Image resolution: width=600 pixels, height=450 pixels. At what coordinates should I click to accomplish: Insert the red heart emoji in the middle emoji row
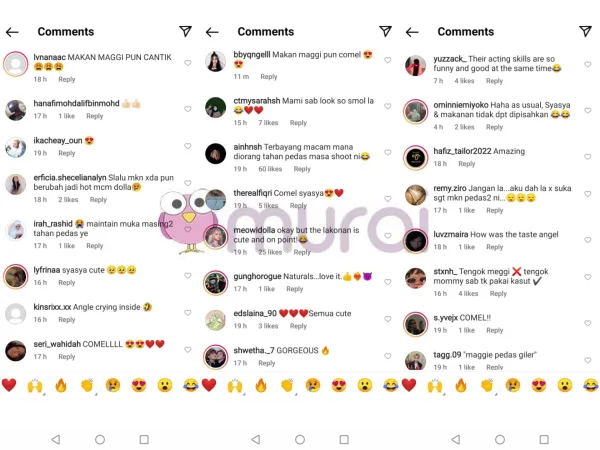tap(209, 385)
